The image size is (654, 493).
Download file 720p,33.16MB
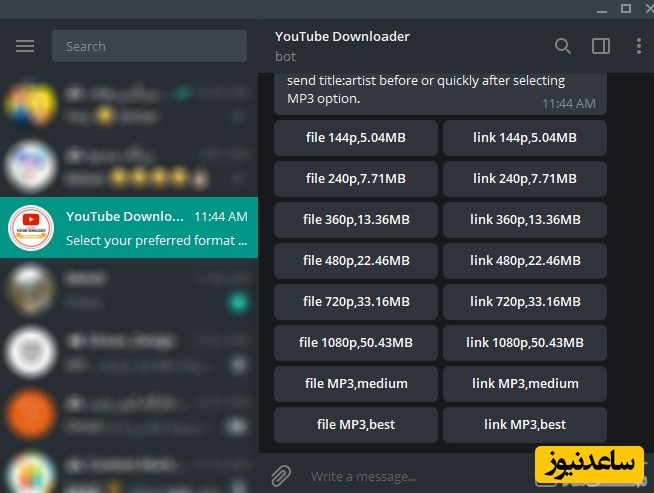click(x=356, y=302)
